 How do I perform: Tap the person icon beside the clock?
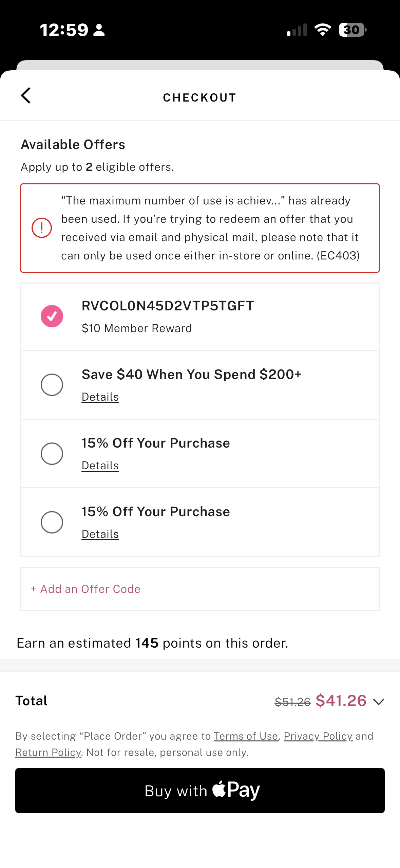(99, 30)
